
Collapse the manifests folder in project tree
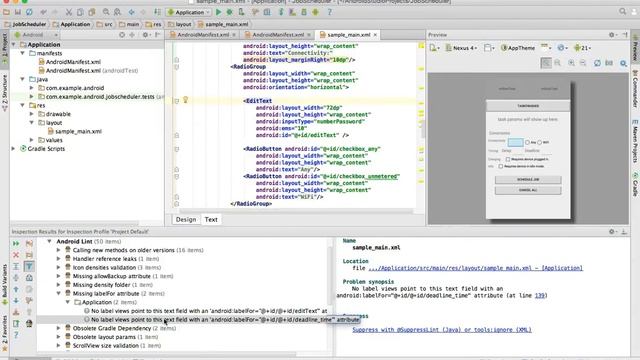[x=22, y=53]
